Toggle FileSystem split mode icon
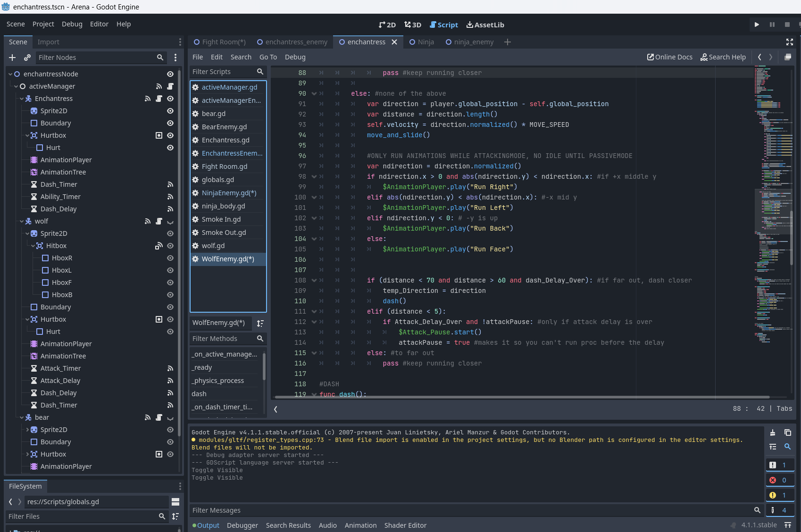801x532 pixels. (x=175, y=502)
